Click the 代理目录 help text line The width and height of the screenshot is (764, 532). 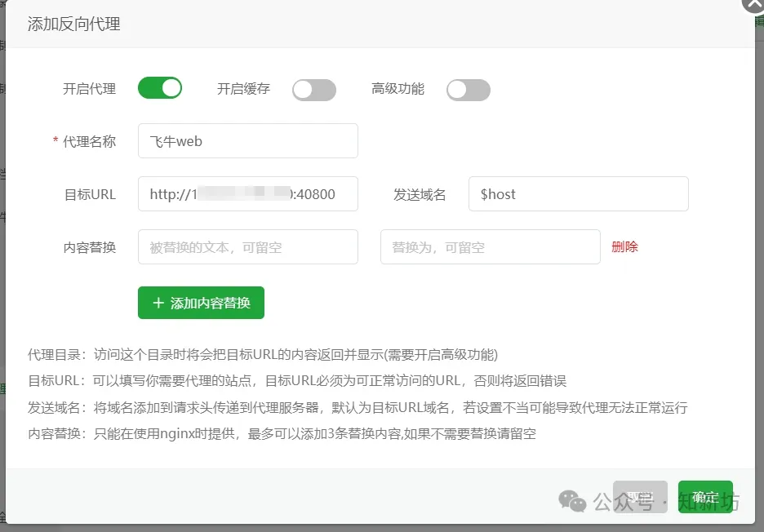[x=263, y=354]
